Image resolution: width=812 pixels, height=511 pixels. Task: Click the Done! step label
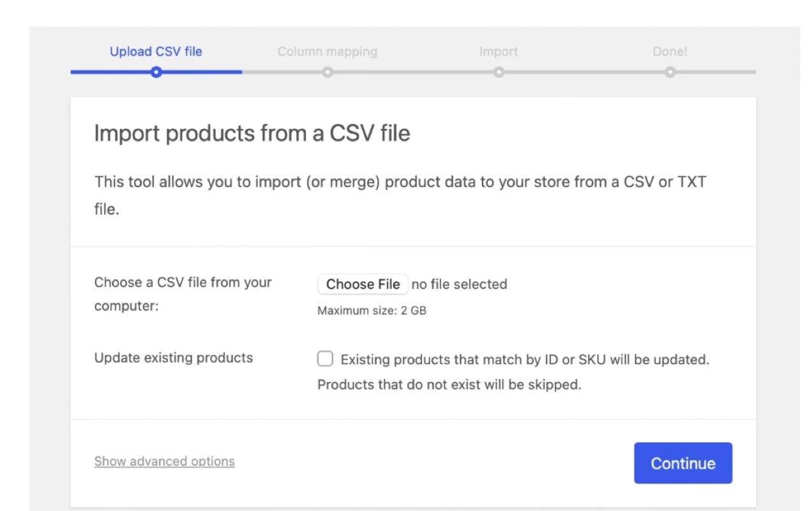tap(670, 52)
